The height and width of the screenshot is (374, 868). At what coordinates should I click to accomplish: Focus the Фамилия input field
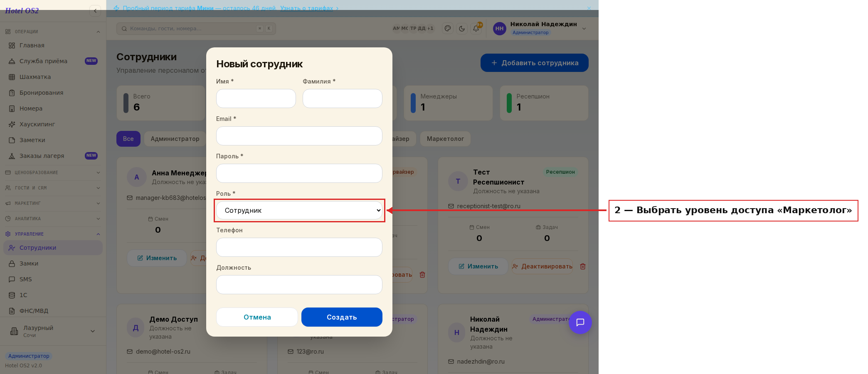click(343, 98)
